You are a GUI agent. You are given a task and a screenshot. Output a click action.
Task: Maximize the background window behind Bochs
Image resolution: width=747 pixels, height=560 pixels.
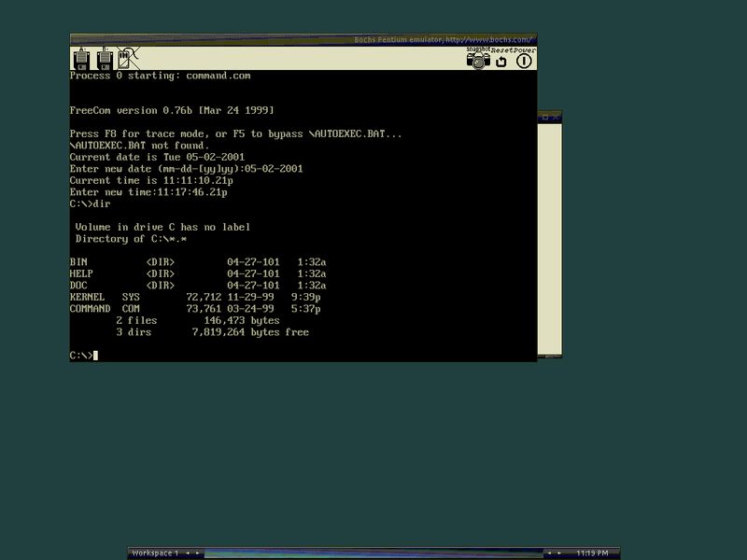click(545, 118)
